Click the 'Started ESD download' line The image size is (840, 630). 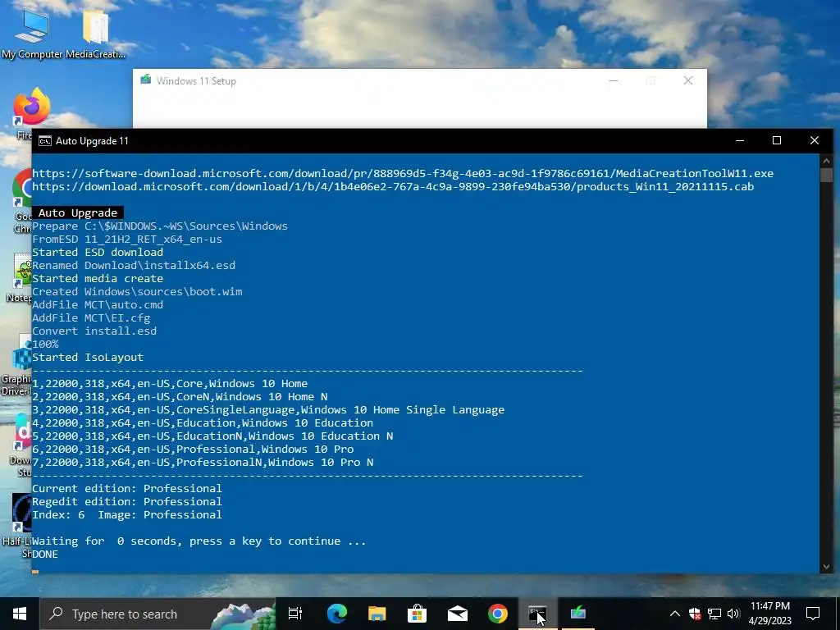(x=98, y=253)
